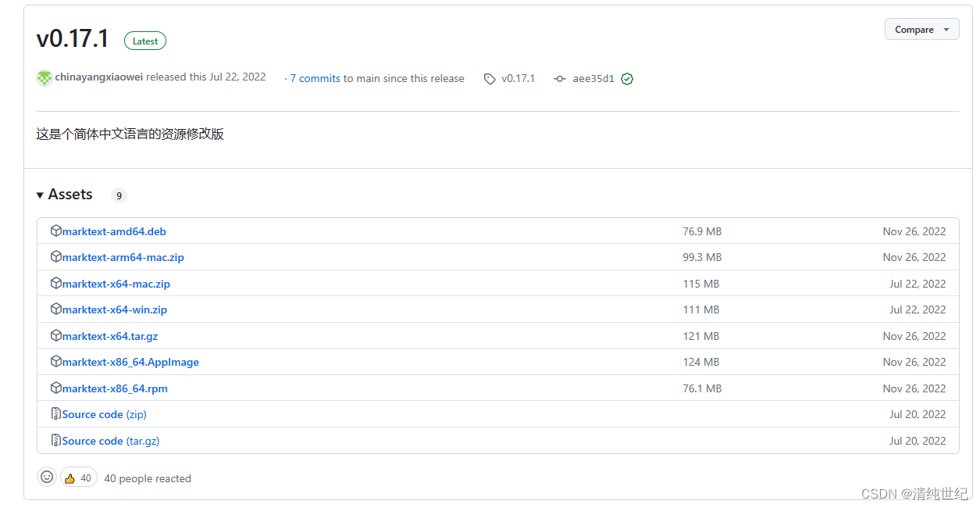Image resolution: width=980 pixels, height=508 pixels.
Task: Click the 99.3 MB size value
Action: coord(702,257)
